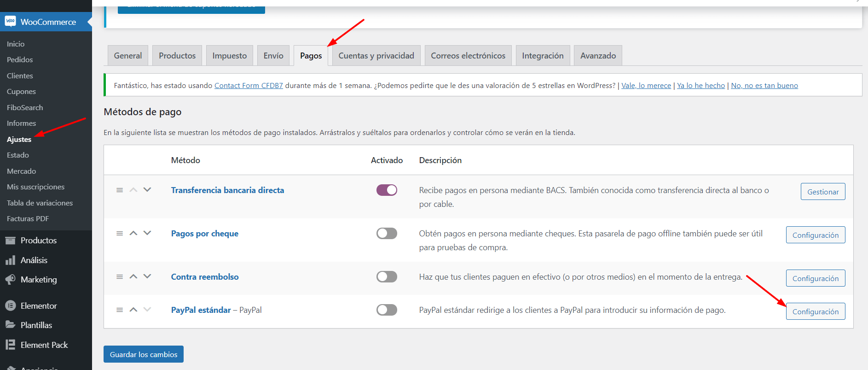Move PayPal estándar up with arrow
This screenshot has width=868, height=370.
(x=133, y=310)
